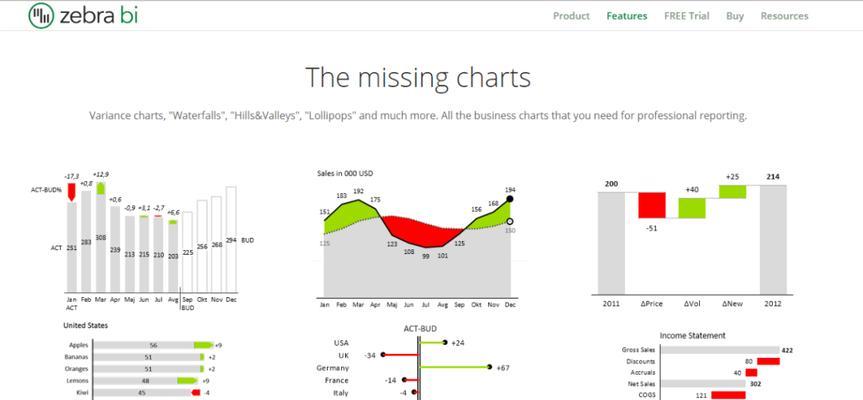Click the USA +24 lollipop marker
Screen dimensions: 863x400
tap(445, 343)
